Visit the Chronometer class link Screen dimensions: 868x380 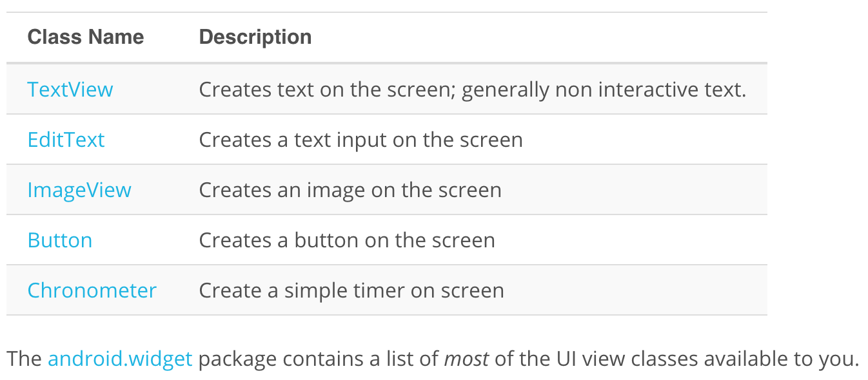[x=92, y=290]
